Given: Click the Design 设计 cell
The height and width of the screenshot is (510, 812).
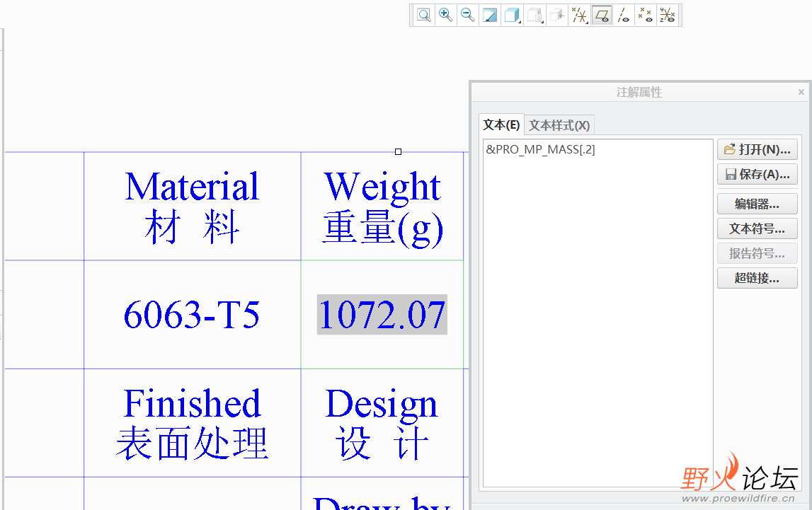Looking at the screenshot, I should [382, 423].
